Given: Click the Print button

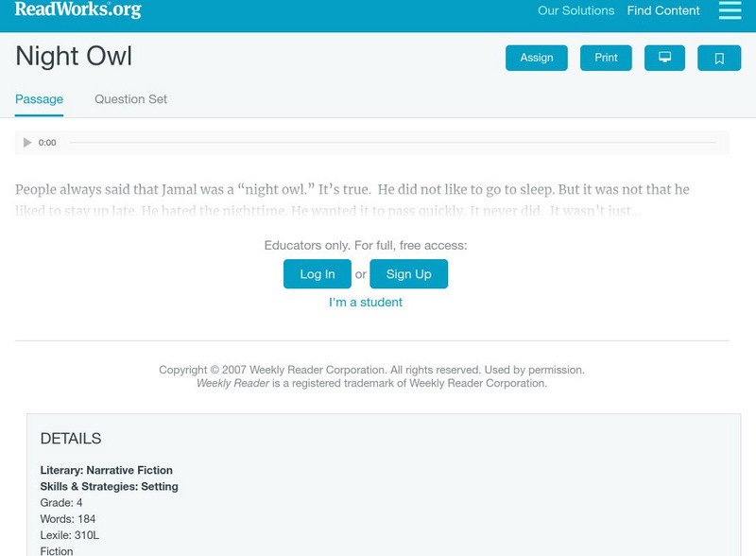Looking at the screenshot, I should tap(606, 58).
